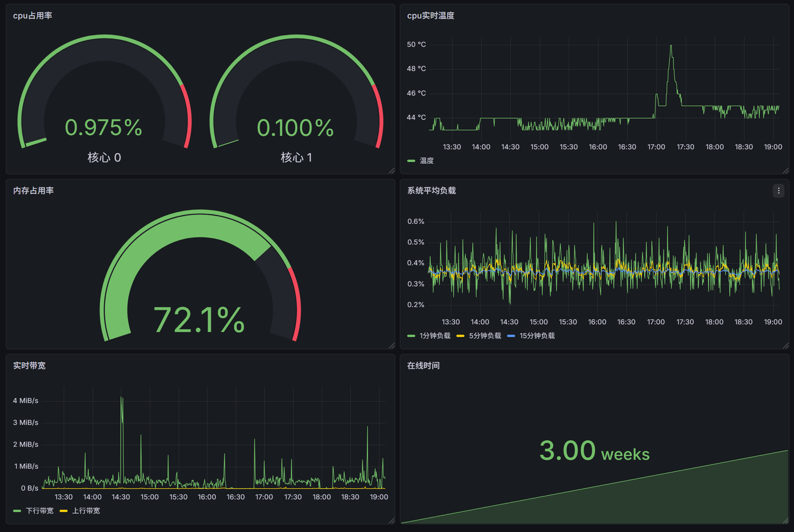This screenshot has width=794, height=532.
Task: Click the 实时带宽 panel title
Action: [x=29, y=366]
